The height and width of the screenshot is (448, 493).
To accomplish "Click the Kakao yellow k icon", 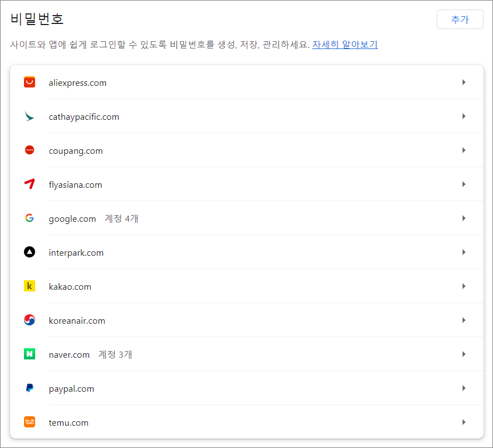I will pyautogui.click(x=30, y=286).
